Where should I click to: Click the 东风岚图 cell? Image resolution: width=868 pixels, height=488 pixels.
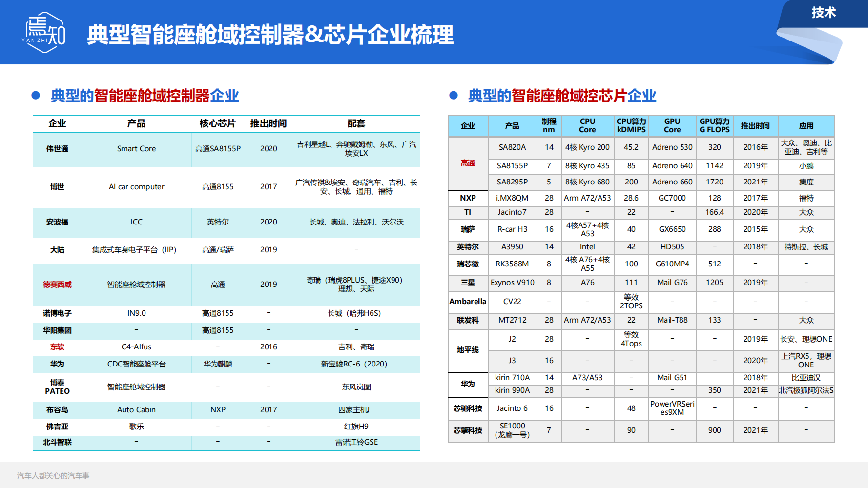click(x=356, y=387)
